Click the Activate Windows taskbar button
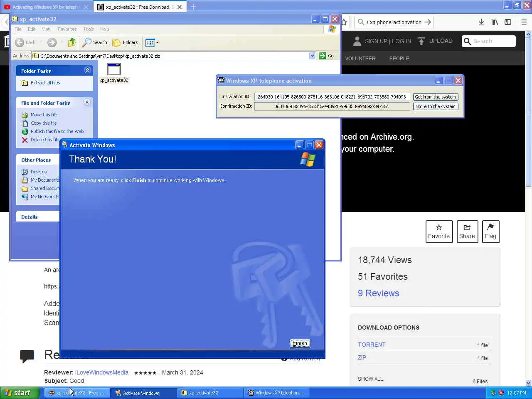Screen dimensions: 532x399 coord(144,393)
